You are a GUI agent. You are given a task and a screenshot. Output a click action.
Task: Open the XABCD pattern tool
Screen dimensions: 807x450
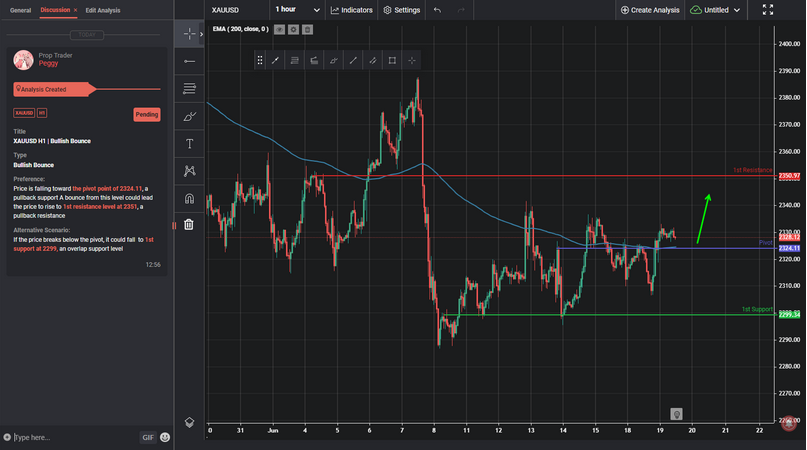(x=189, y=171)
